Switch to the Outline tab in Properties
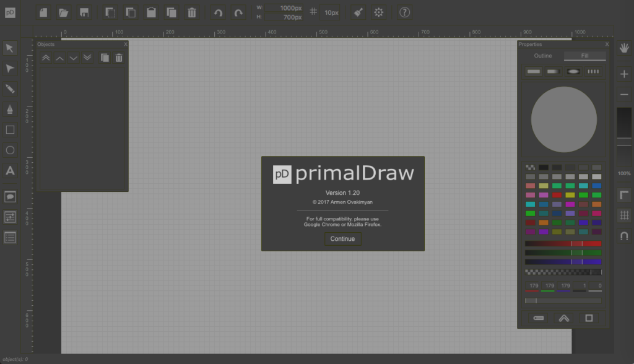Viewport: 634px width, 364px height. [543, 56]
